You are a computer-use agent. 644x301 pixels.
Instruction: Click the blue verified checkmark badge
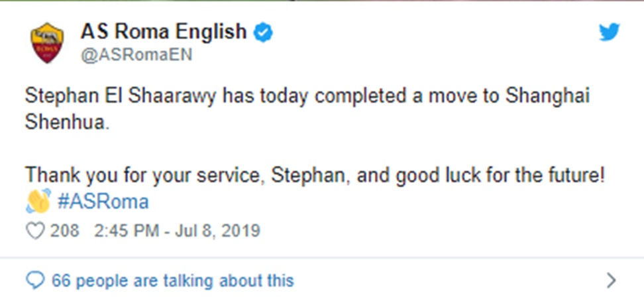(x=264, y=32)
